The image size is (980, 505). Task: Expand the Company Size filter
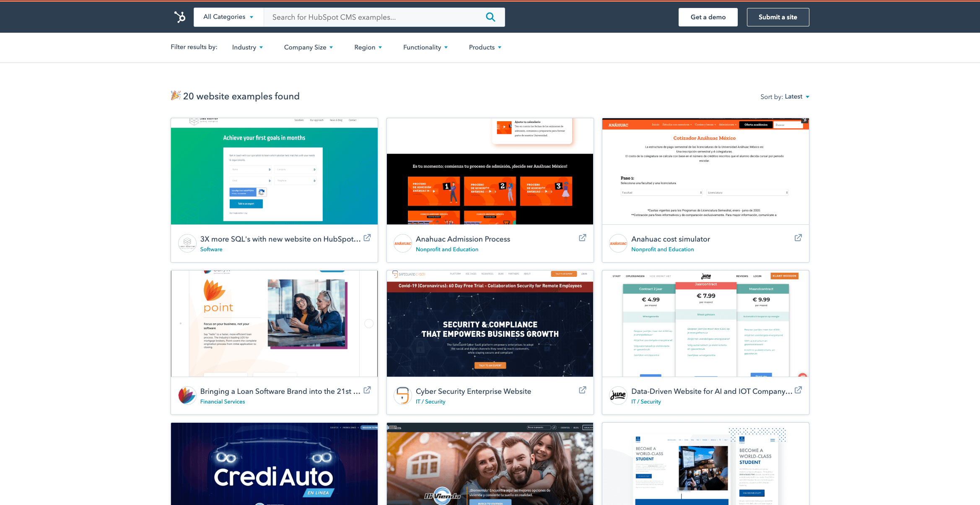point(309,47)
